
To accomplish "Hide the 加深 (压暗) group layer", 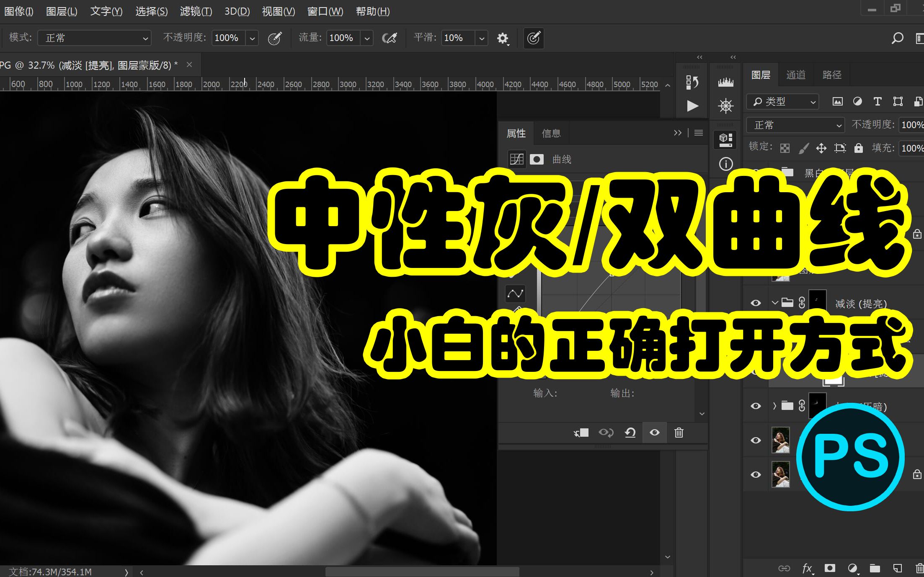I will coord(756,406).
